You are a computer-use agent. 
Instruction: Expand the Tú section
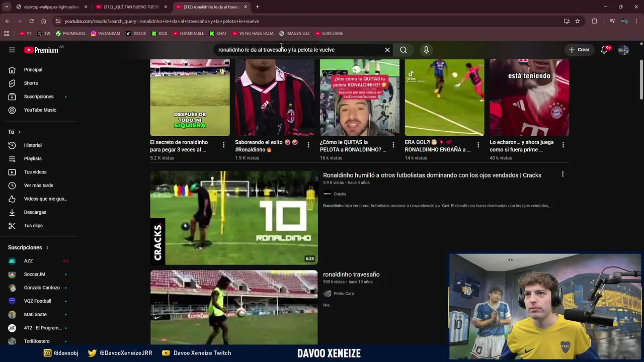coord(14,132)
